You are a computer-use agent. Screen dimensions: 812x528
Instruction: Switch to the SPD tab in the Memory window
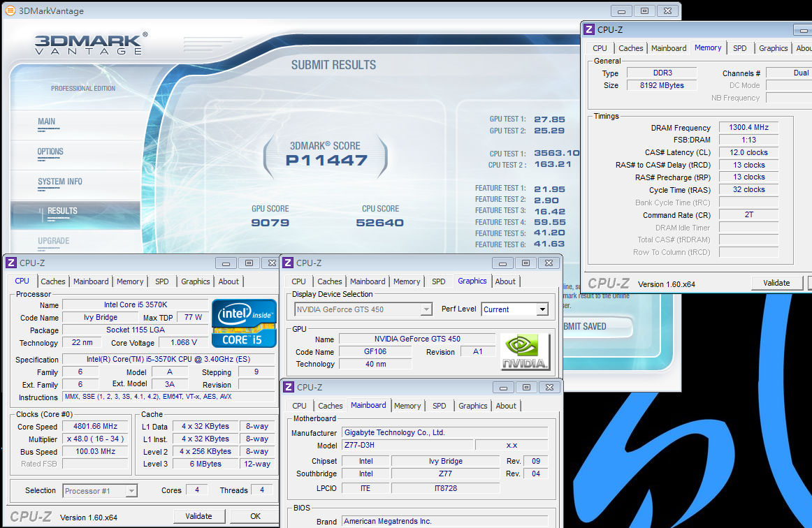coord(740,48)
